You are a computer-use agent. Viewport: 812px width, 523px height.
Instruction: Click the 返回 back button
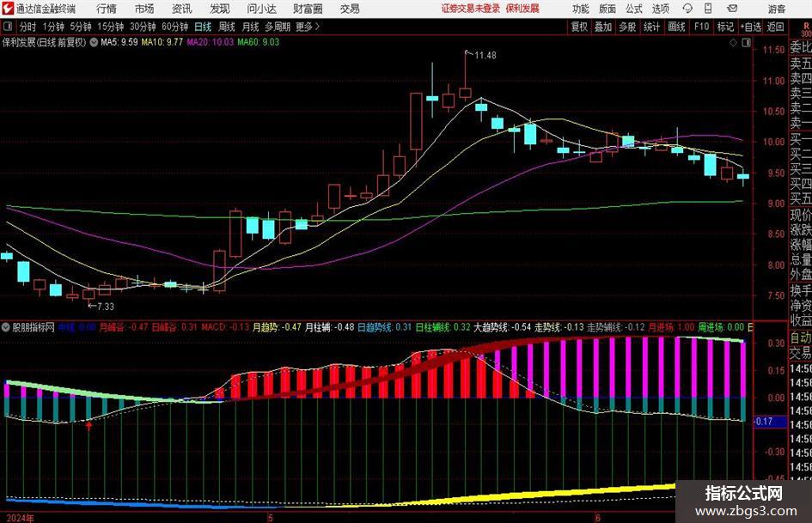click(775, 27)
